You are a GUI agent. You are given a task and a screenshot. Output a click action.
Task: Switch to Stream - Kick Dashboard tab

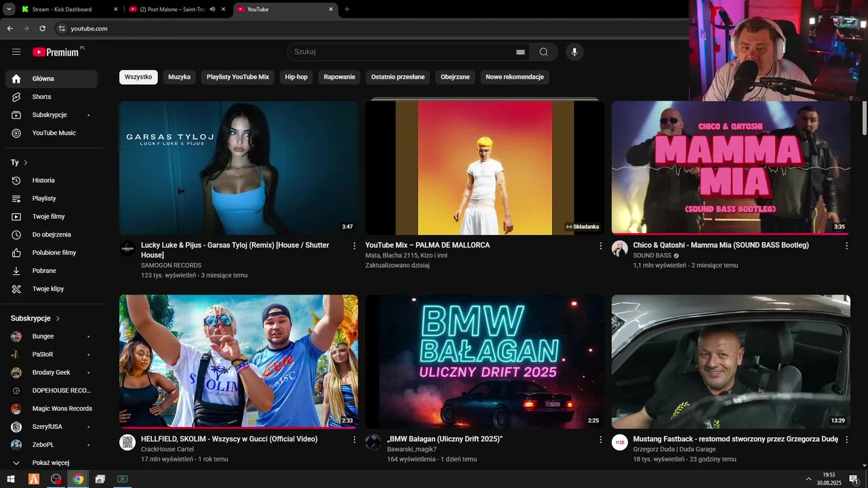(x=69, y=9)
